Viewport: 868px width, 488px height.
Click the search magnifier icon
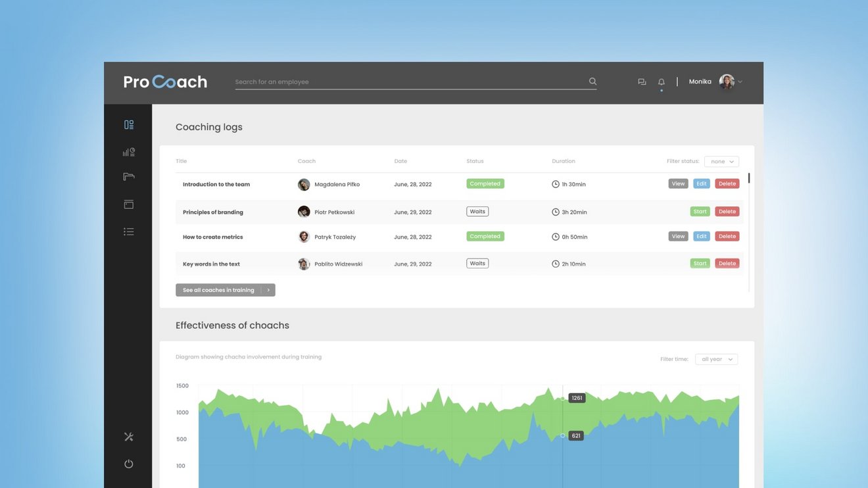tap(592, 82)
